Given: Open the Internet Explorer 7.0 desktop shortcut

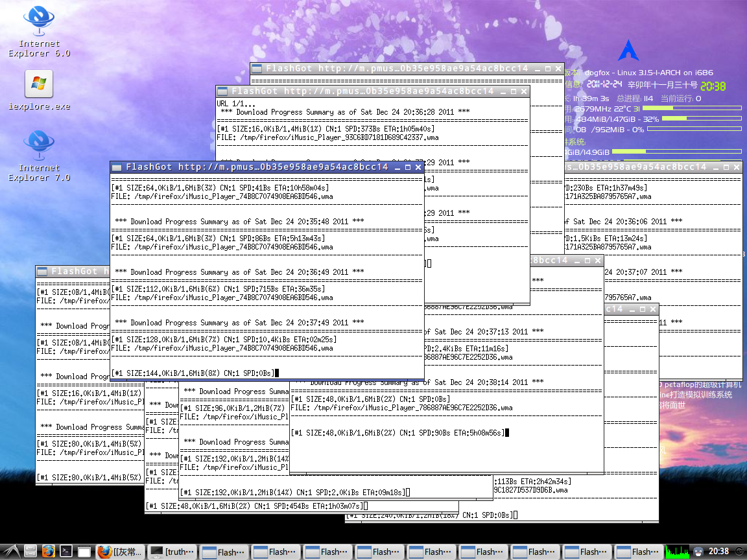Looking at the screenshot, I should click(39, 156).
